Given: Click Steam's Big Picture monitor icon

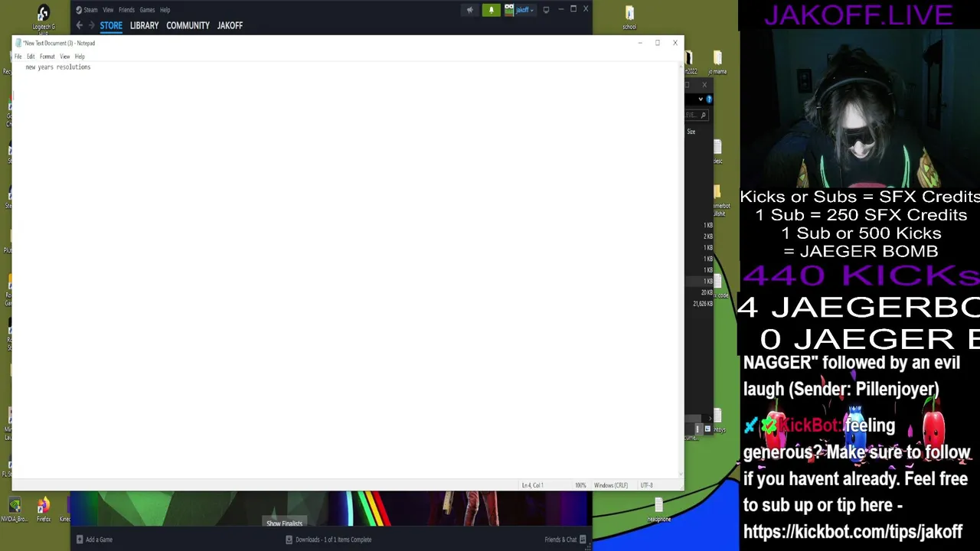Looking at the screenshot, I should coord(546,10).
